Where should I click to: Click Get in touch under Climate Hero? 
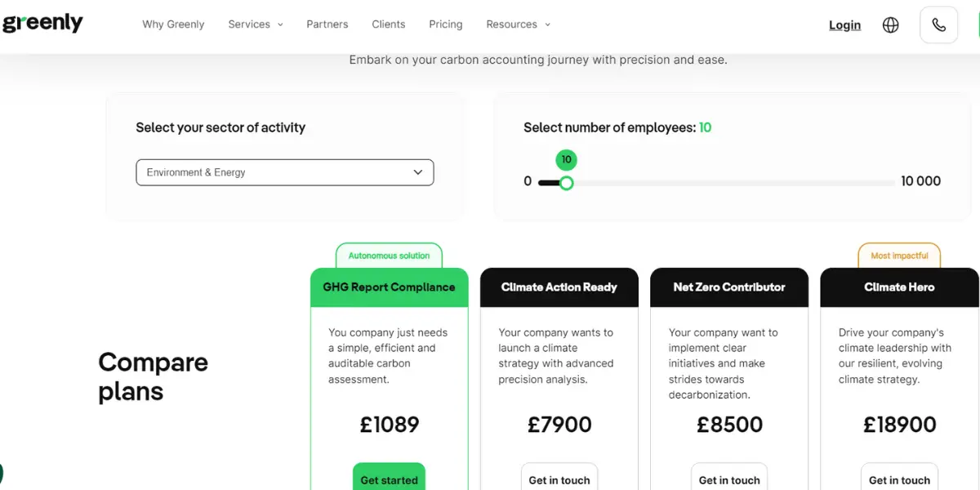coord(899,479)
